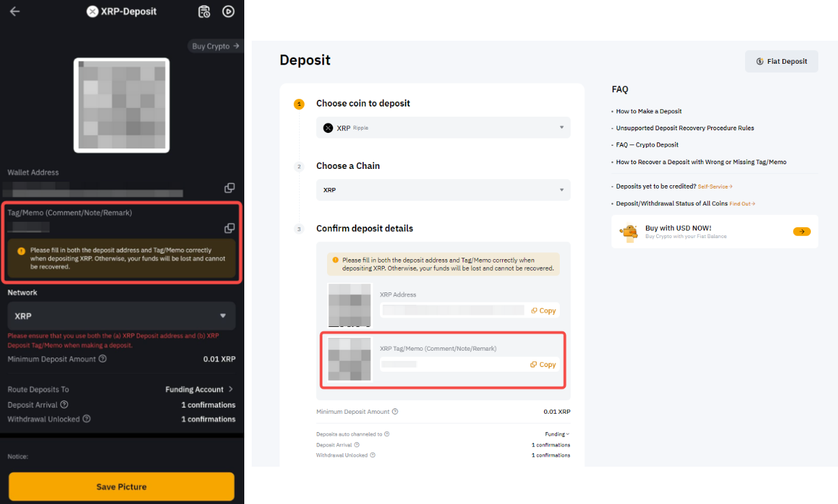Click the Save Picture button
Image resolution: width=838 pixels, height=504 pixels.
click(x=121, y=486)
